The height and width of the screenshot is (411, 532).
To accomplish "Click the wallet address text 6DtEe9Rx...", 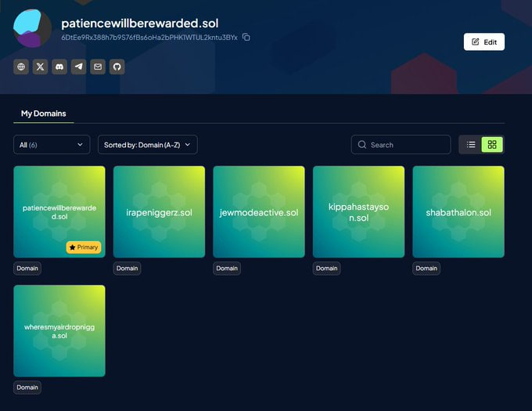I will click(x=149, y=38).
